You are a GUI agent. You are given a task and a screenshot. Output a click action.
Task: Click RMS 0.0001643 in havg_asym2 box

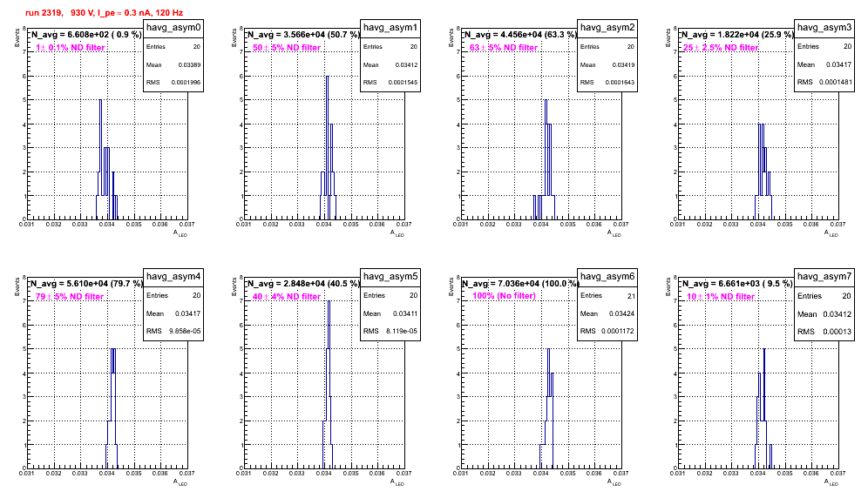607,82
